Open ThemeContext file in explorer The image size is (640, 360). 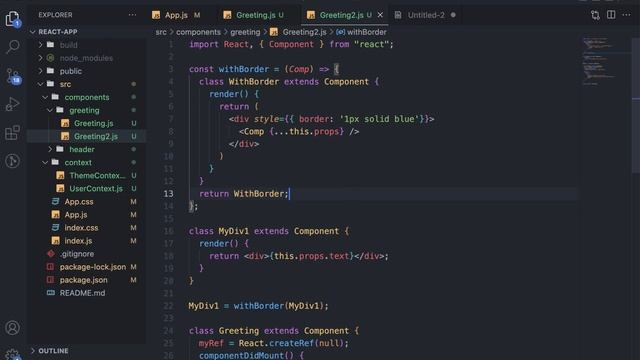pos(97,176)
